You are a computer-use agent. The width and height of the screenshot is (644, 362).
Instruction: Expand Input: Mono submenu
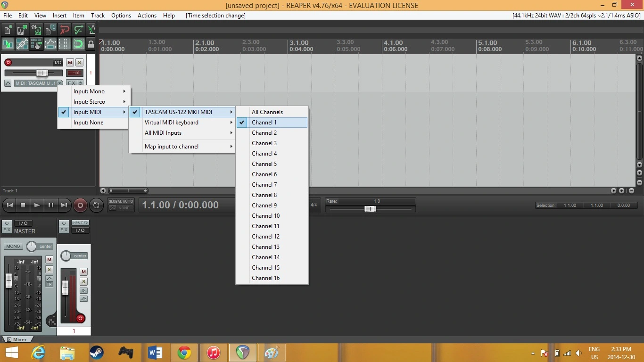coord(93,91)
